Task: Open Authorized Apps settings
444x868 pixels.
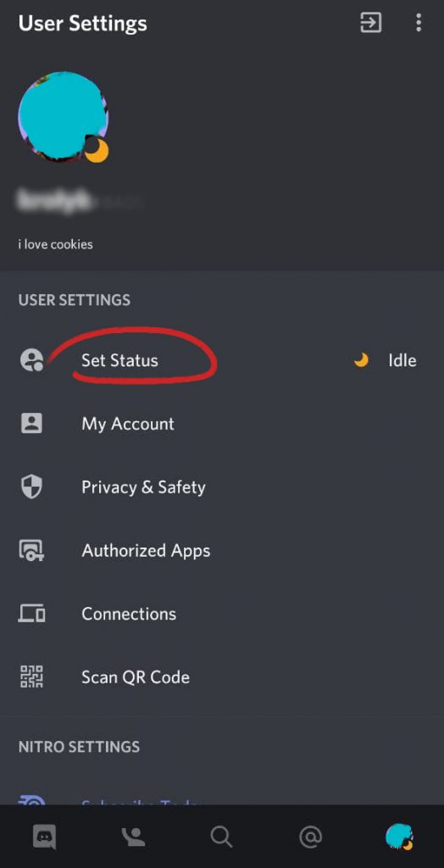Action: [x=222, y=550]
